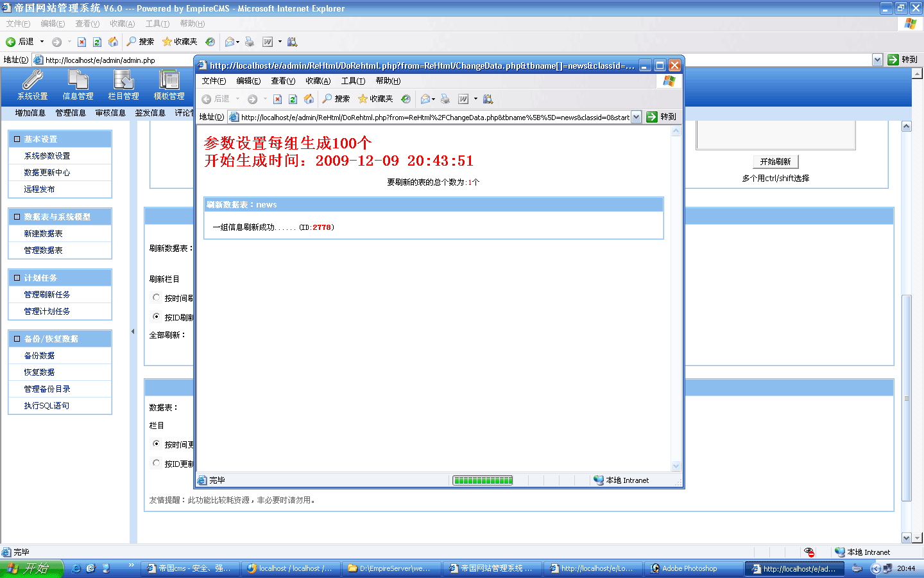Open the 后退 history dropdown arrow in the main toolbar
Viewport: 924px width, 578px height.
(x=42, y=42)
